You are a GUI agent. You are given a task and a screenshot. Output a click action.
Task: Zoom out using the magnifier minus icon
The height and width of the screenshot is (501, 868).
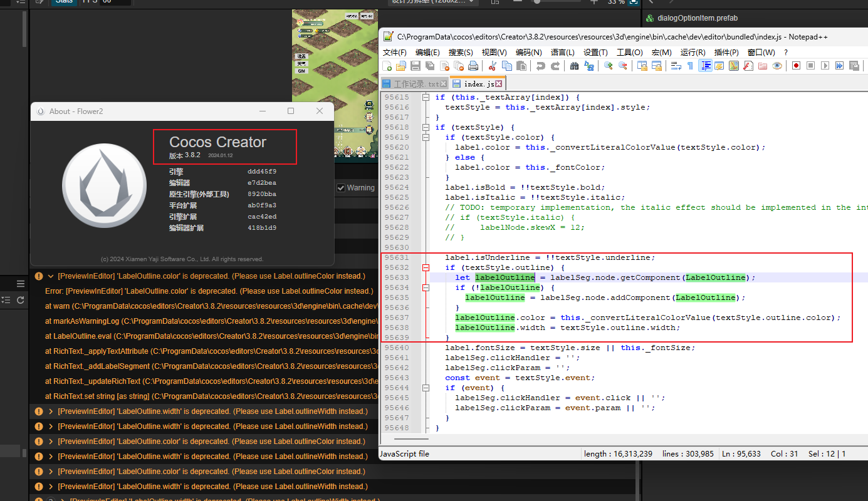(x=623, y=66)
